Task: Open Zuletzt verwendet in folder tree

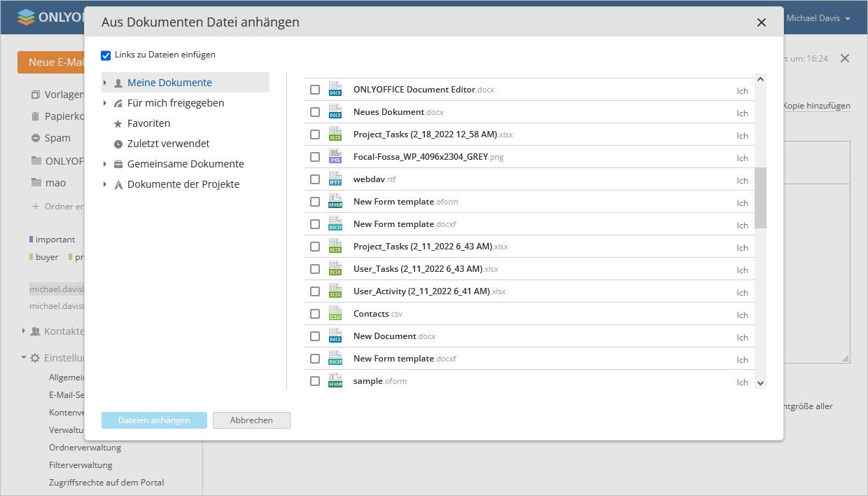Action: 169,144
